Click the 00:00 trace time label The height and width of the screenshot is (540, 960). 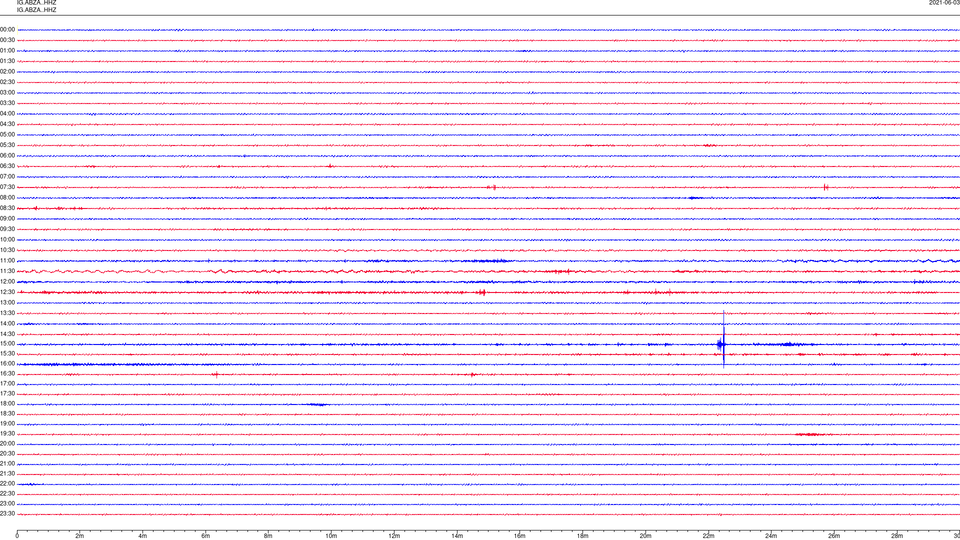(7, 29)
